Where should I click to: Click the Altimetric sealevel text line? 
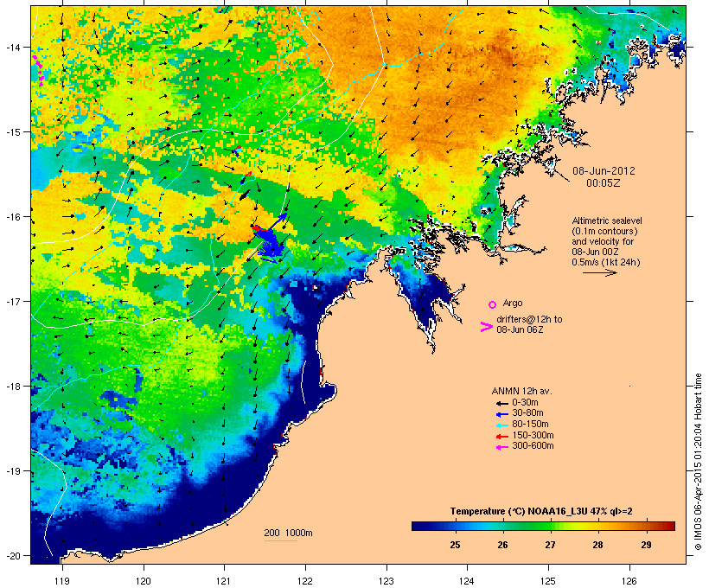[607, 220]
